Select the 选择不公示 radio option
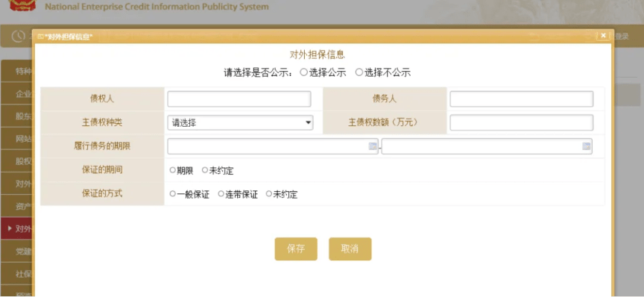The width and height of the screenshot is (644, 297). [x=359, y=72]
